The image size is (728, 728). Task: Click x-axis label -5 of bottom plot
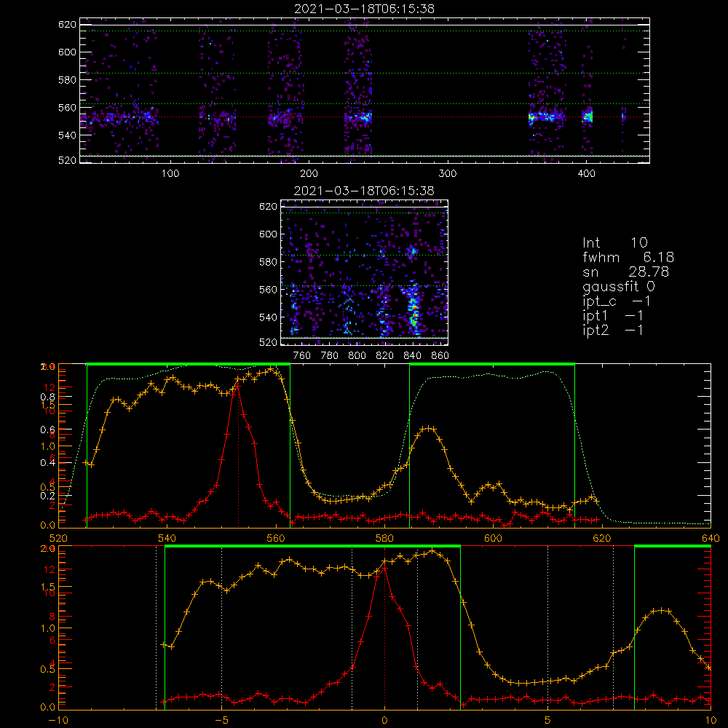click(x=221, y=721)
